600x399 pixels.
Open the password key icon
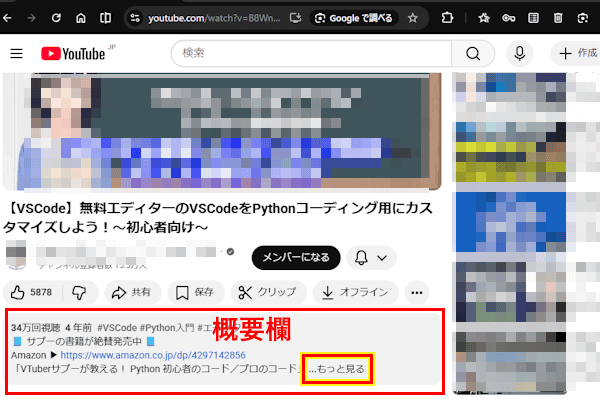[509, 18]
